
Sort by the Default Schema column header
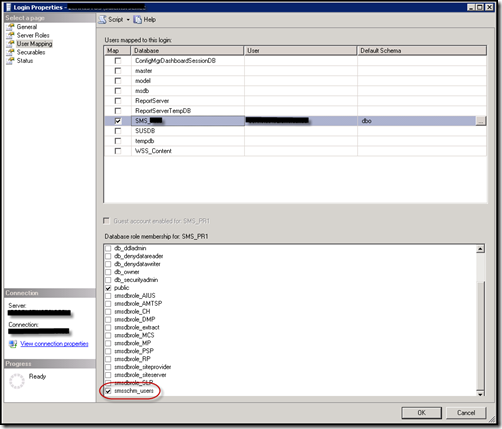[422, 51]
